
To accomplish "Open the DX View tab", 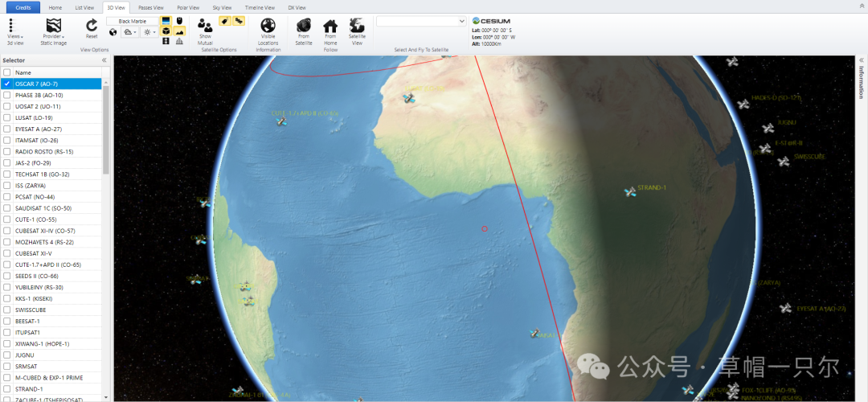I will click(x=298, y=8).
